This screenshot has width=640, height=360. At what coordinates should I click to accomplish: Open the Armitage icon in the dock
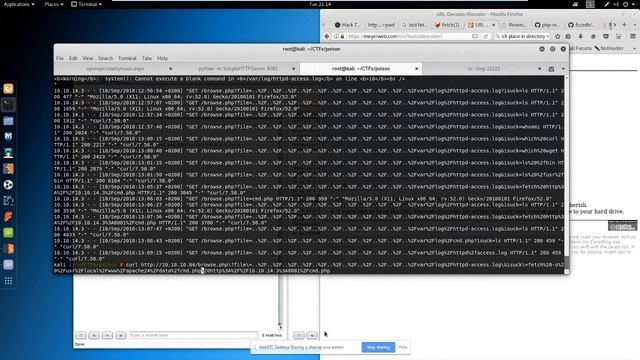[x=8, y=153]
